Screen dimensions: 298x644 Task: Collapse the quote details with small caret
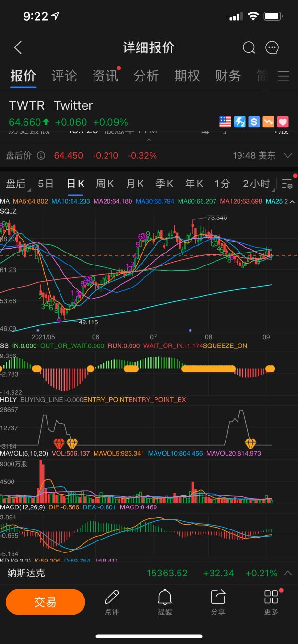click(149, 140)
